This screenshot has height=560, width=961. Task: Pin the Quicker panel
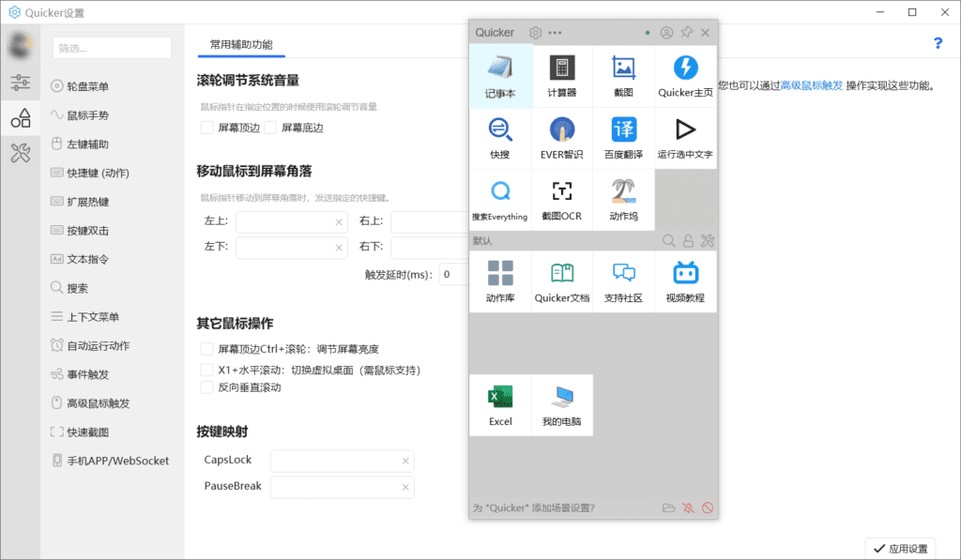pyautogui.click(x=686, y=33)
